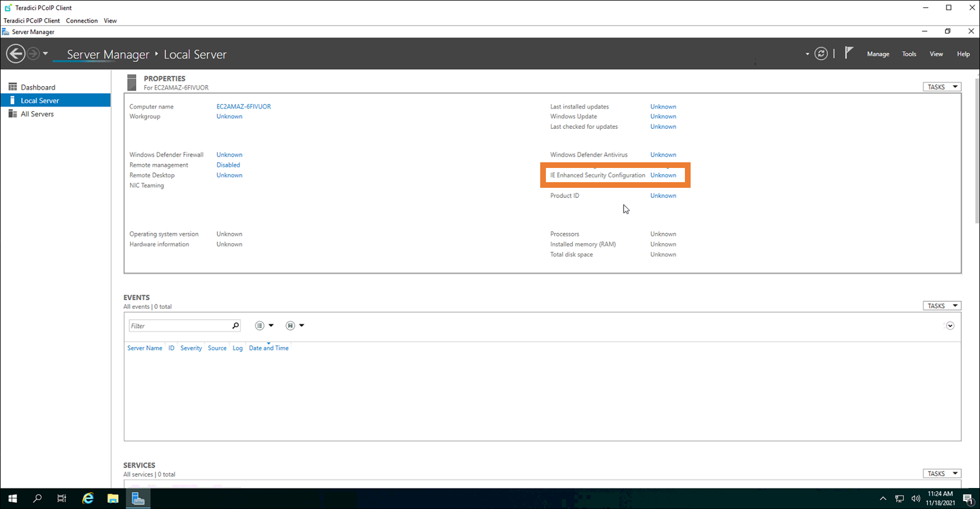Select All Servers in the sidebar
This screenshot has width=980, height=509.
[x=37, y=114]
